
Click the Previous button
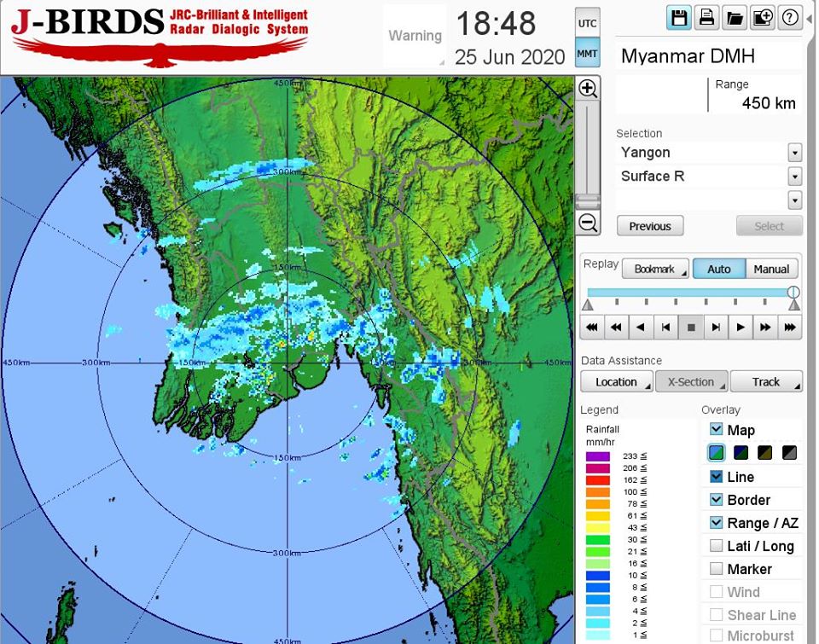tap(650, 226)
